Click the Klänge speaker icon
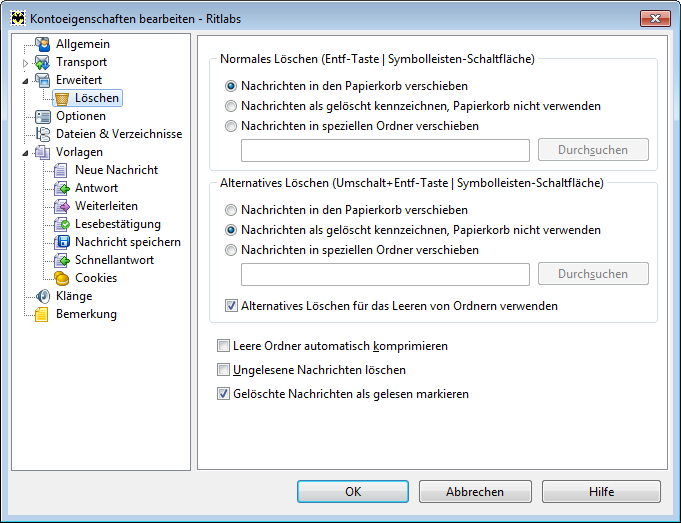The height and width of the screenshot is (523, 681). coord(43,296)
